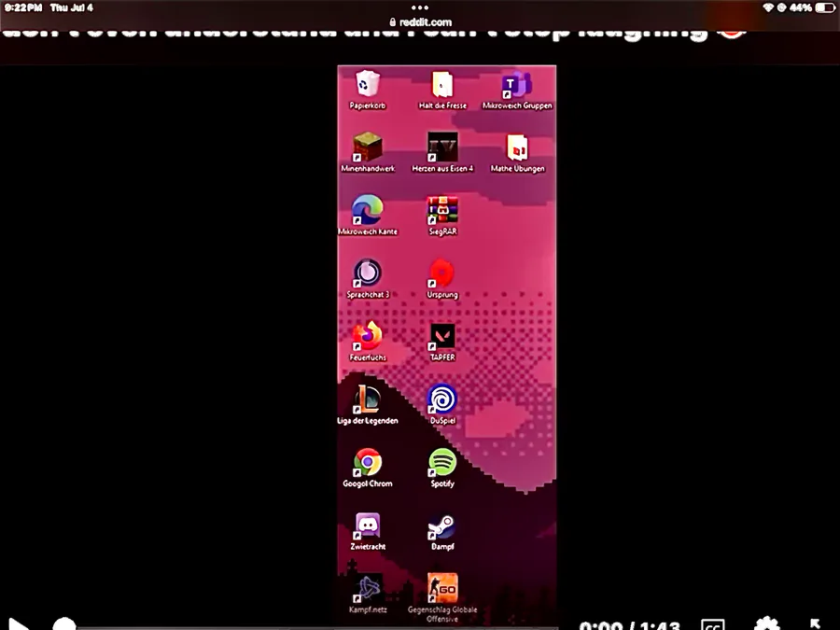Click the video progress scrubber handle

pyautogui.click(x=64, y=624)
